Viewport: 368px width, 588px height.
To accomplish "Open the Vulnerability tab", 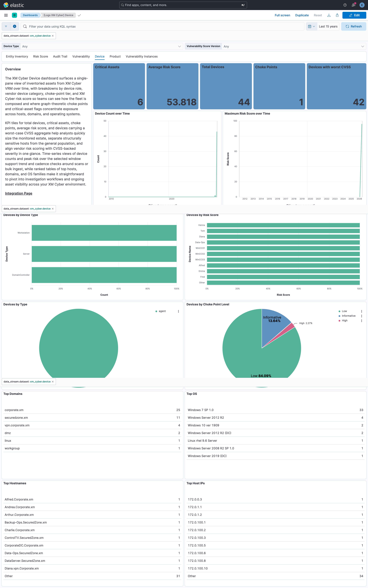I will 81,56.
